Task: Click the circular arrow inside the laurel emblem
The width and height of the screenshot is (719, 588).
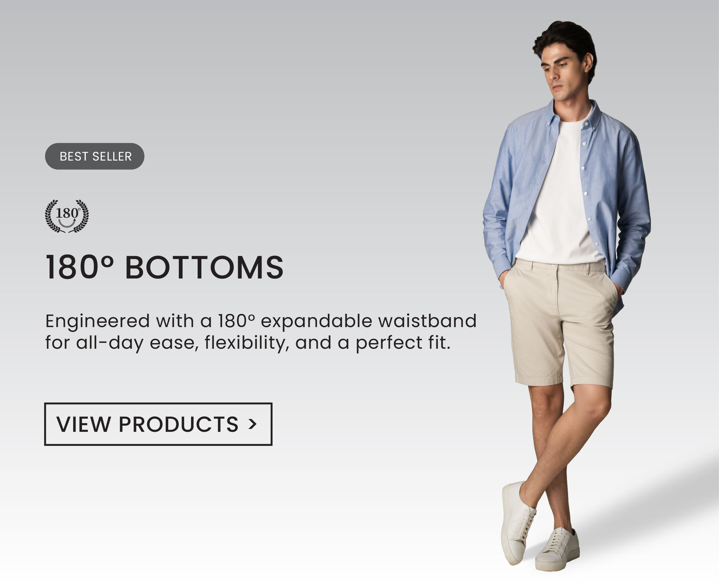Action: (x=67, y=223)
